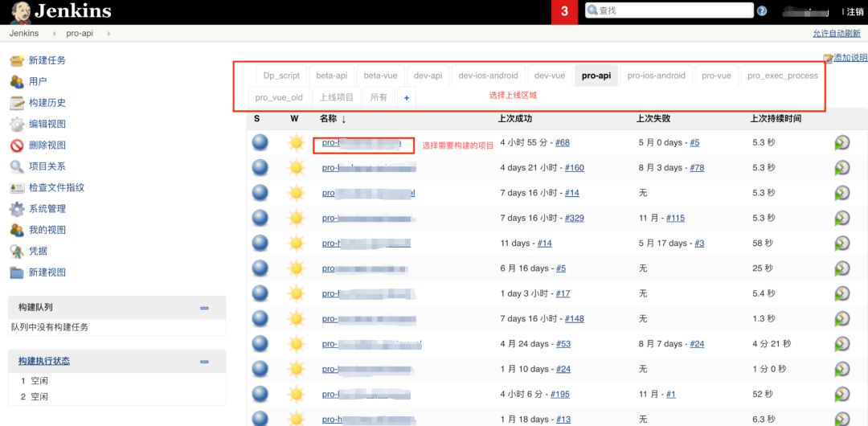This screenshot has width=868, height=426.
Task: Collapse the Build Executor Status (构建执行状态) panel
Action: click(x=204, y=362)
